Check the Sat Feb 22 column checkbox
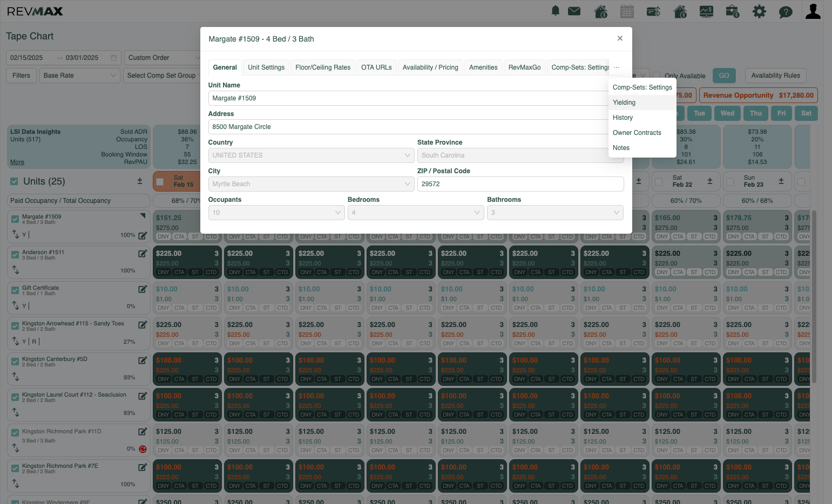 659,182
